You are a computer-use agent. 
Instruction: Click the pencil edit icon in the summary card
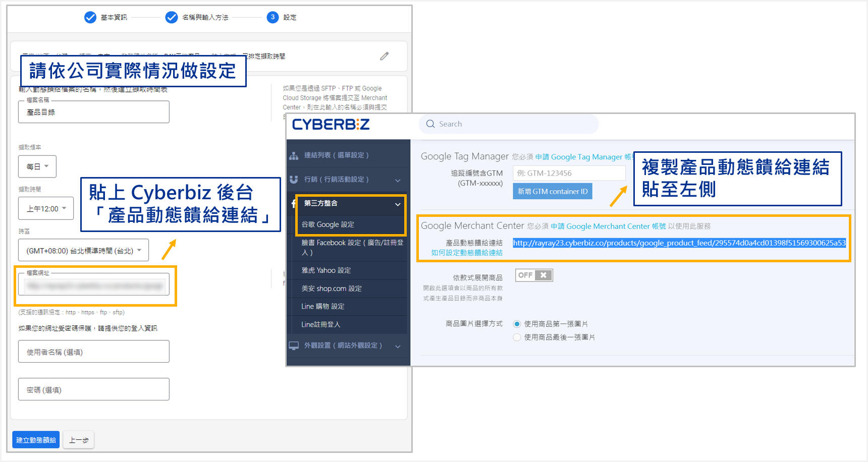click(x=385, y=56)
